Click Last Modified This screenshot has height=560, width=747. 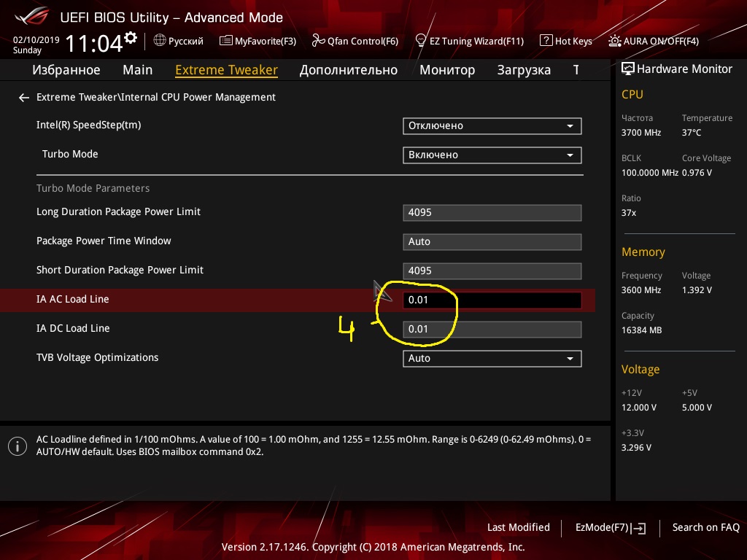point(519,528)
